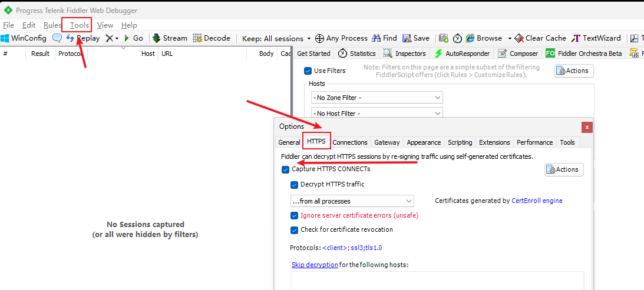Open the Keep All sessions dropdown
This screenshot has height=290, width=644.
click(x=276, y=38)
